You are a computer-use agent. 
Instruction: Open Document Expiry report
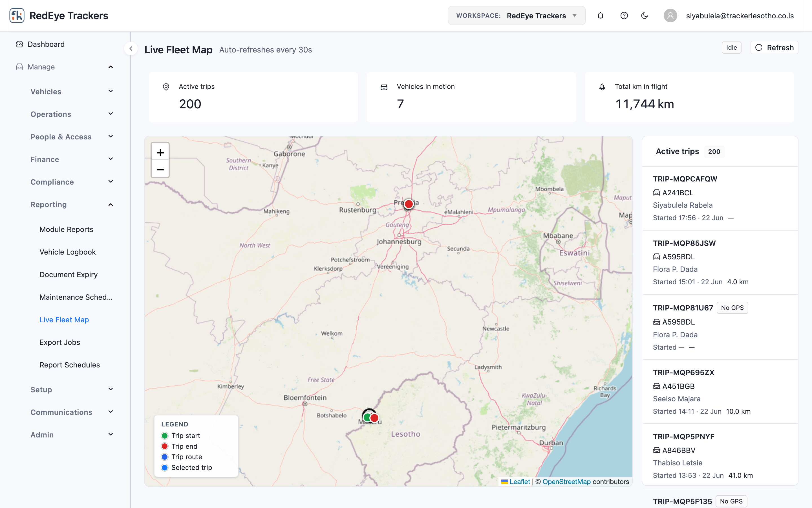(69, 275)
